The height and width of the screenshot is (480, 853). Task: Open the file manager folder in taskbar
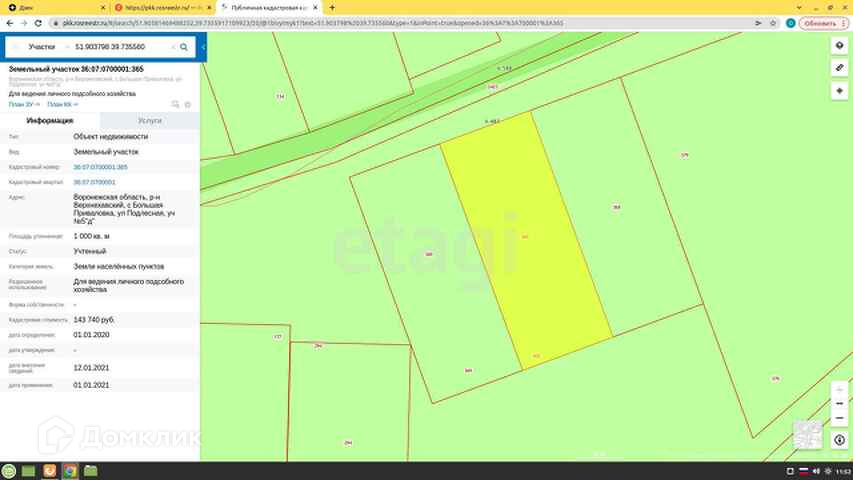pyautogui.click(x=91, y=471)
